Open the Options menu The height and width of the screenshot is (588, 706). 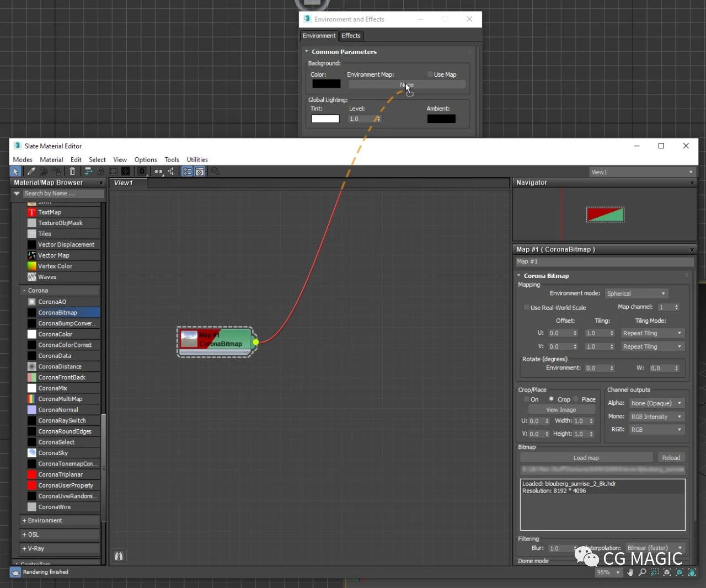click(x=146, y=159)
